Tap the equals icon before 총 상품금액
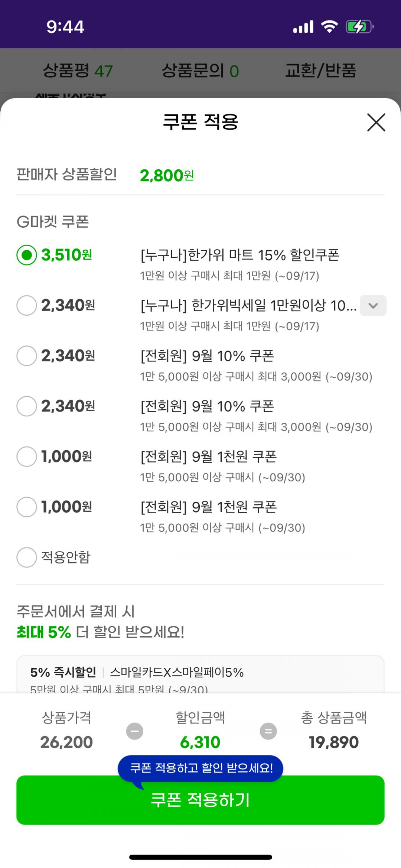Screen dimensions: 401x868 (x=268, y=731)
